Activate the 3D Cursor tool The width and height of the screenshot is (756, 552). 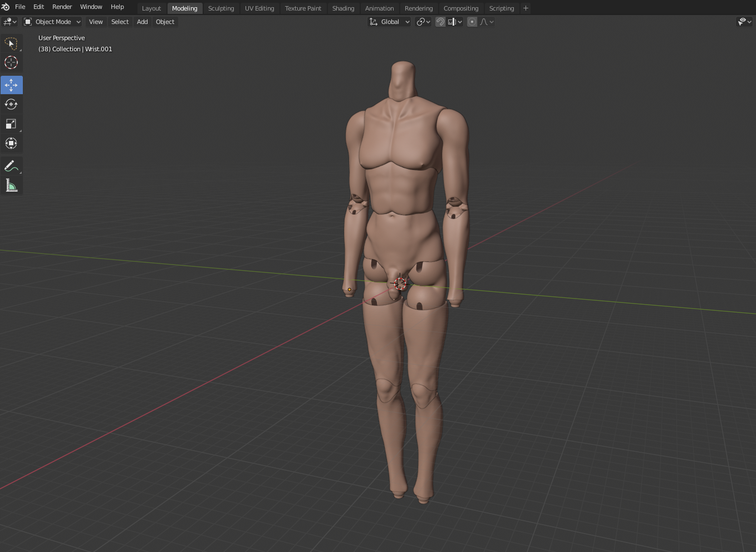(x=11, y=62)
